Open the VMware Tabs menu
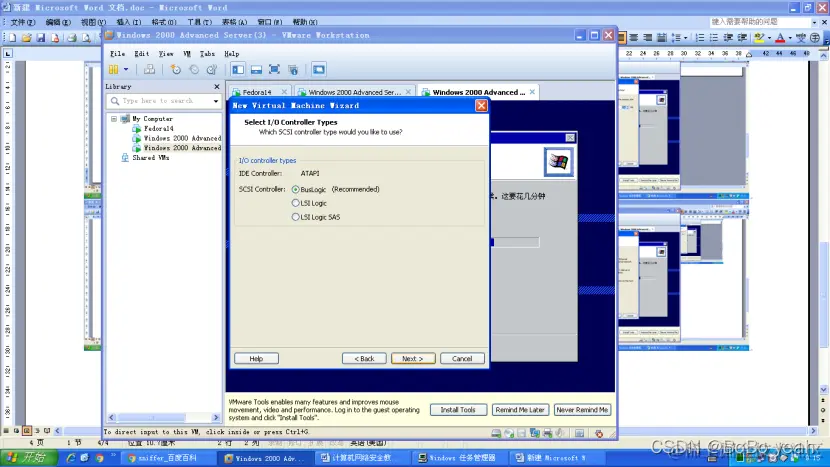The height and width of the screenshot is (467, 830). pyautogui.click(x=207, y=53)
